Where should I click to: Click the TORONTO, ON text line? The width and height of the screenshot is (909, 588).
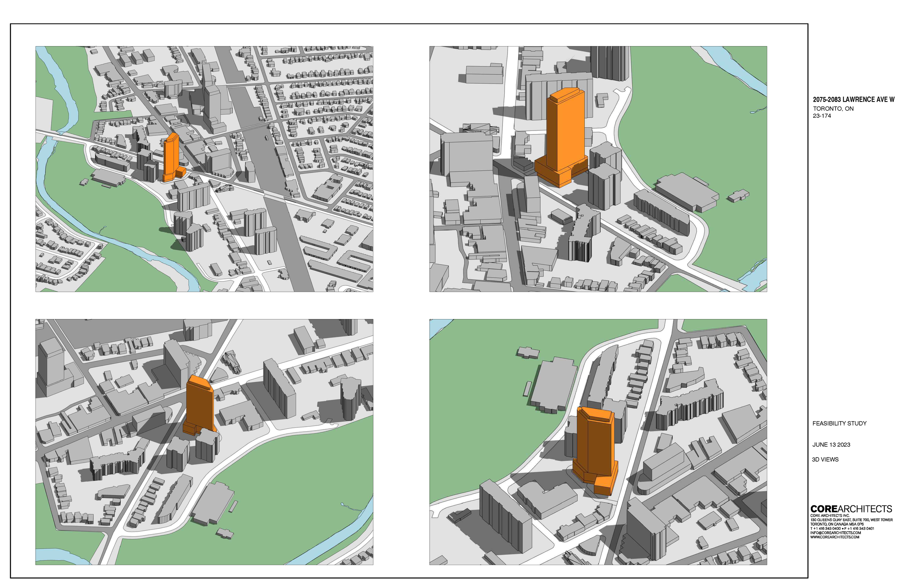coord(833,109)
